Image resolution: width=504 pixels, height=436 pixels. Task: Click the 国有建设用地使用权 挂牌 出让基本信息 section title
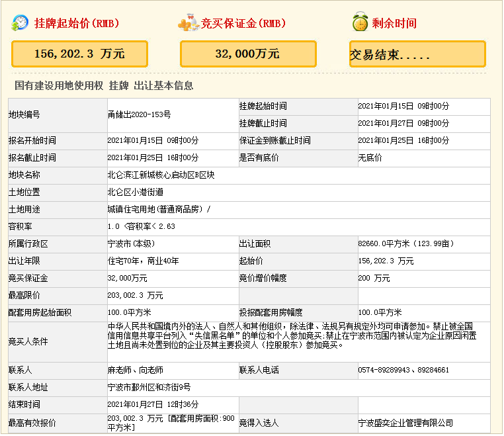coord(104,86)
